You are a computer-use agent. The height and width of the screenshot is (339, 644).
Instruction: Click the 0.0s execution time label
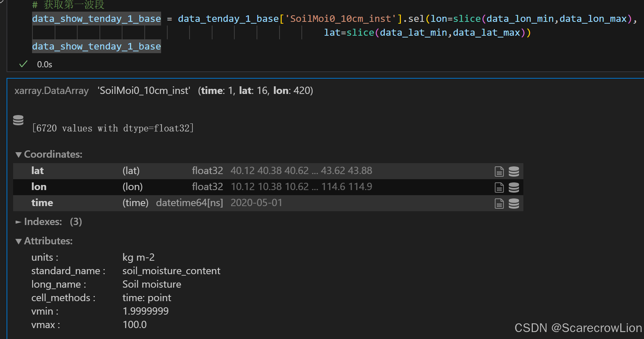click(44, 64)
